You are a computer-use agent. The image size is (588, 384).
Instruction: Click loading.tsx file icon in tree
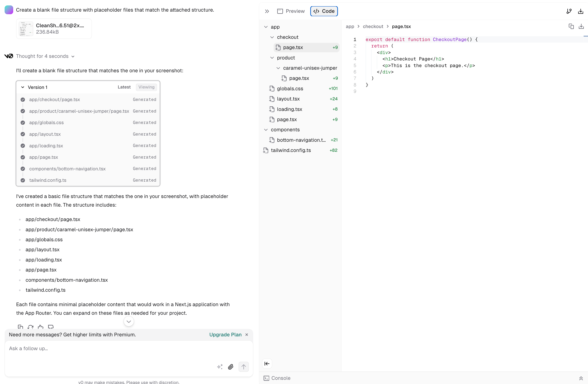click(x=272, y=109)
